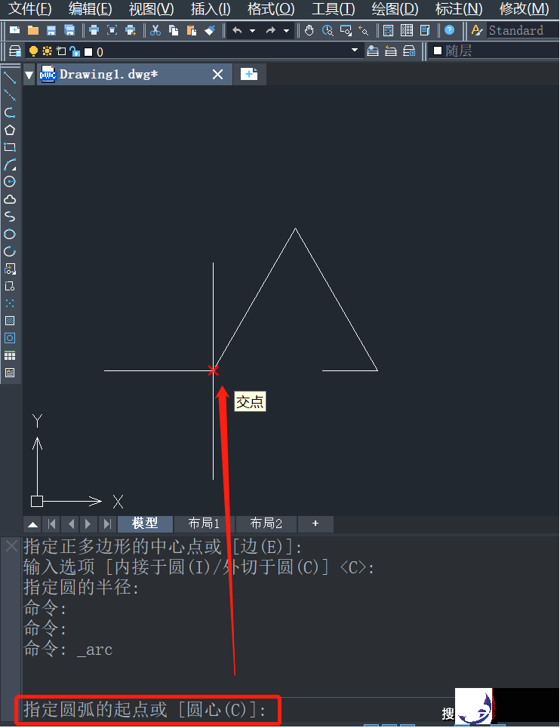Open the Properties palette icon

[x=425, y=31]
